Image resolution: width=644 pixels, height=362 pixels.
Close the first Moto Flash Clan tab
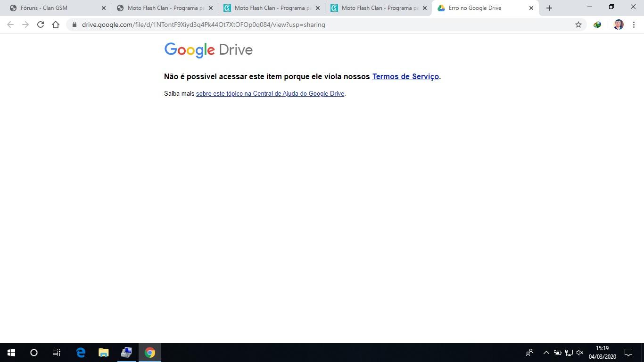click(211, 8)
